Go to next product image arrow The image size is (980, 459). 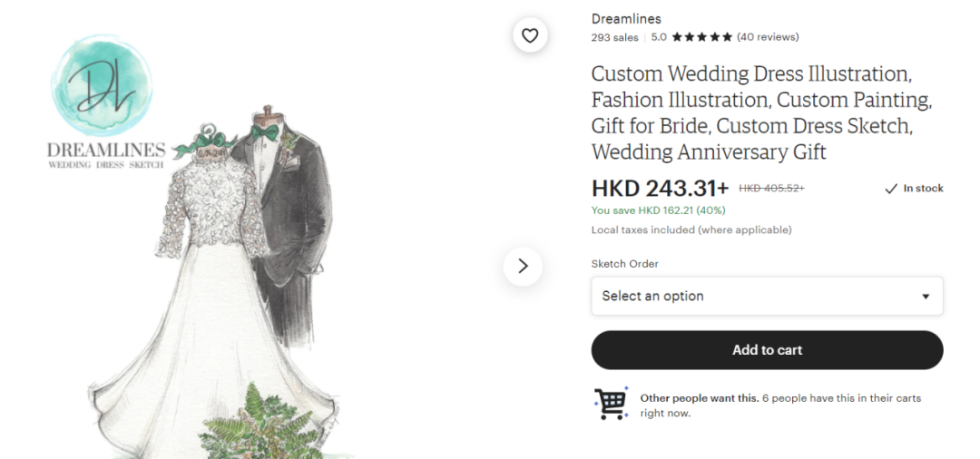[x=523, y=267]
